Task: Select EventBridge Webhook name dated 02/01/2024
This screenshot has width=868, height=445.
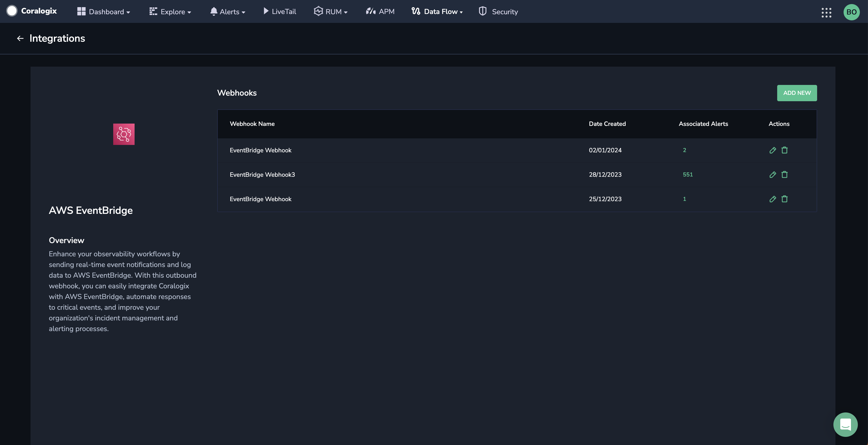Action: click(x=261, y=150)
